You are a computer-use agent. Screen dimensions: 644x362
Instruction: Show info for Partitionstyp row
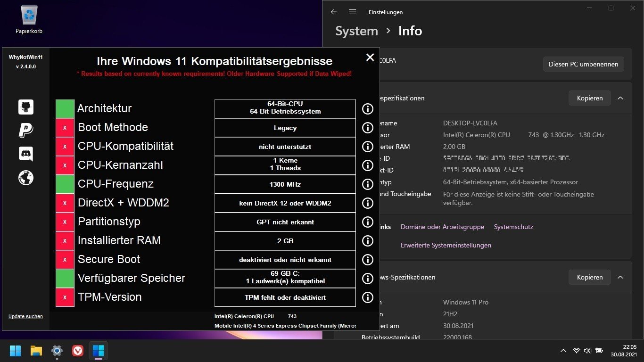pyautogui.click(x=368, y=222)
